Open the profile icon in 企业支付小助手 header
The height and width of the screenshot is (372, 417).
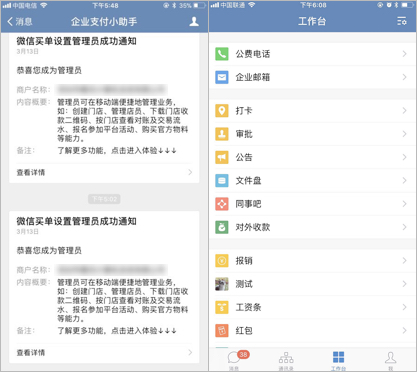(194, 22)
